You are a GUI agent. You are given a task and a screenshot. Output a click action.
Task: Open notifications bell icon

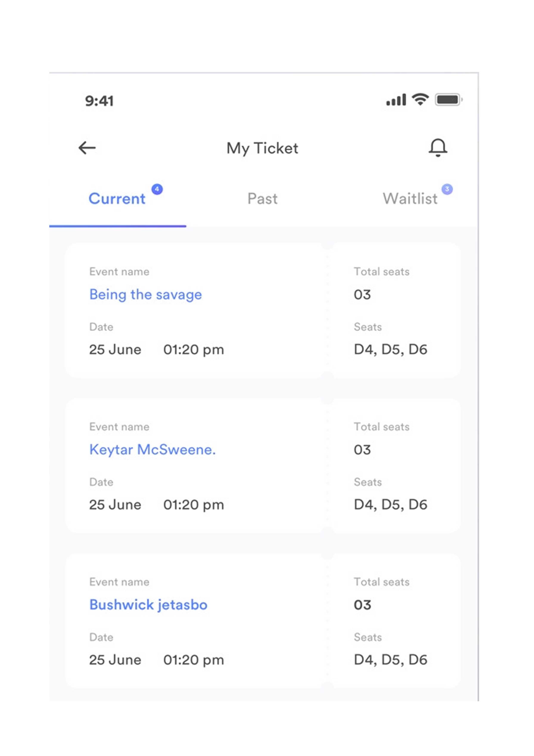438,147
